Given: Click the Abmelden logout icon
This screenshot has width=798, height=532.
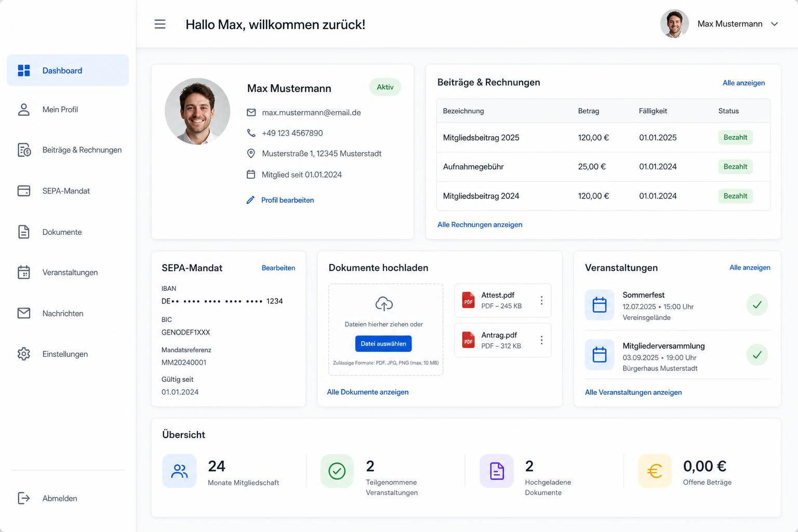Looking at the screenshot, I should 24,498.
